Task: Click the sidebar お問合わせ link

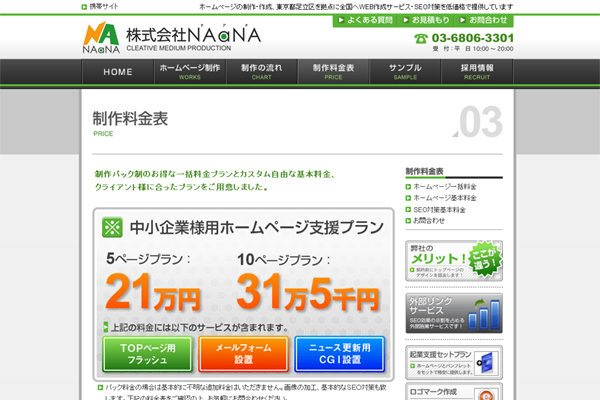Action: pyautogui.click(x=430, y=220)
